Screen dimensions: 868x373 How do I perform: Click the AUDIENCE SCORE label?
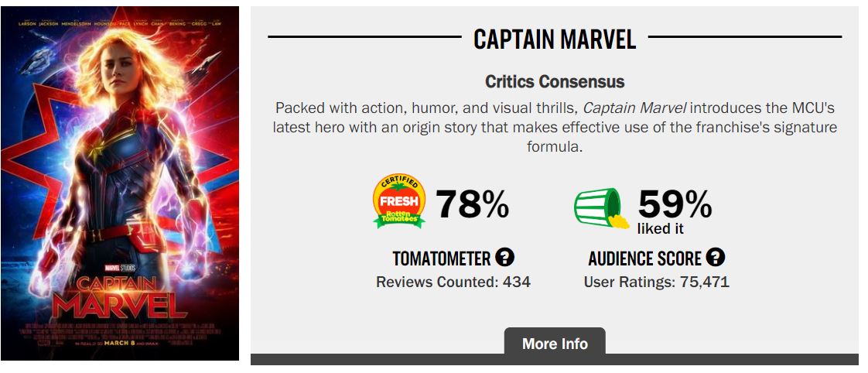(x=644, y=258)
